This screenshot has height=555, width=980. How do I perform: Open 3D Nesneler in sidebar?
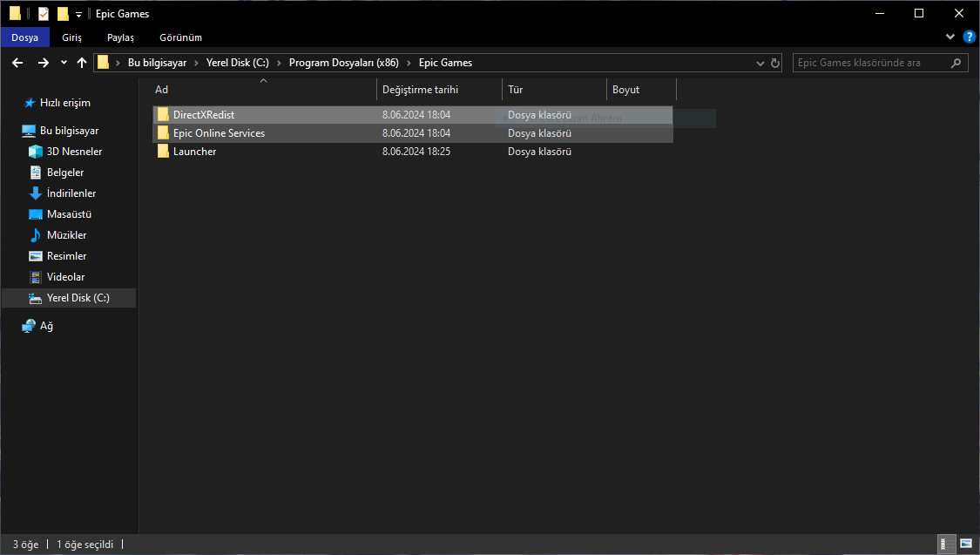point(74,152)
